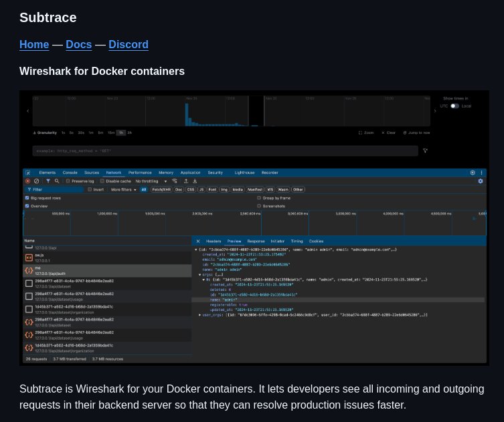Open the Performance tab

pyautogui.click(x=140, y=173)
